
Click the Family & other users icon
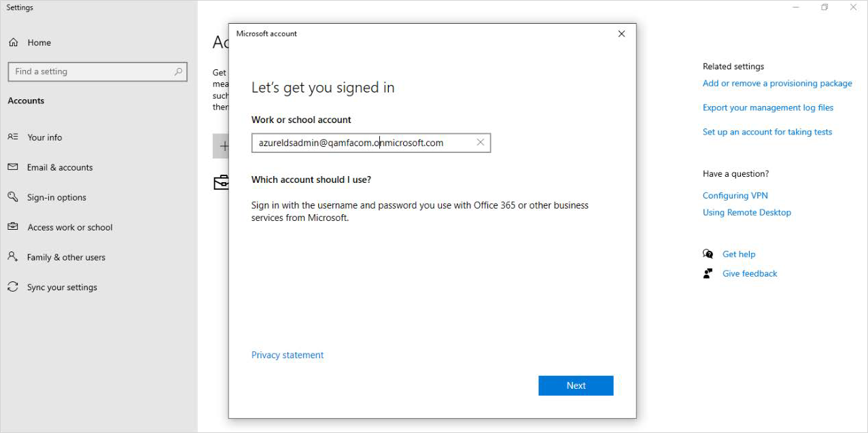pyautogui.click(x=13, y=257)
